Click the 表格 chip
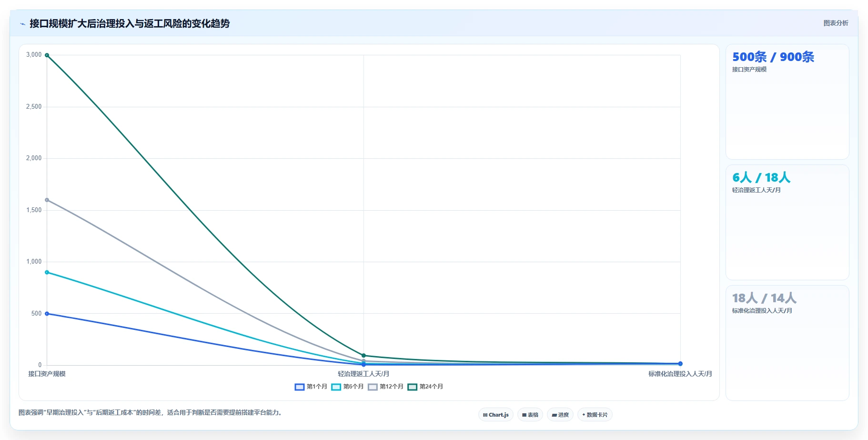The width and height of the screenshot is (868, 440). pos(530,415)
